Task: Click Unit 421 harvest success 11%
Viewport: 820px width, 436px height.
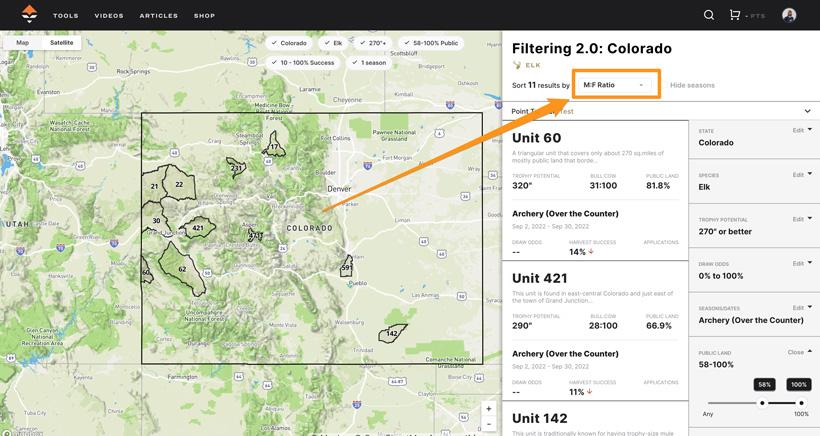Action: [577, 392]
